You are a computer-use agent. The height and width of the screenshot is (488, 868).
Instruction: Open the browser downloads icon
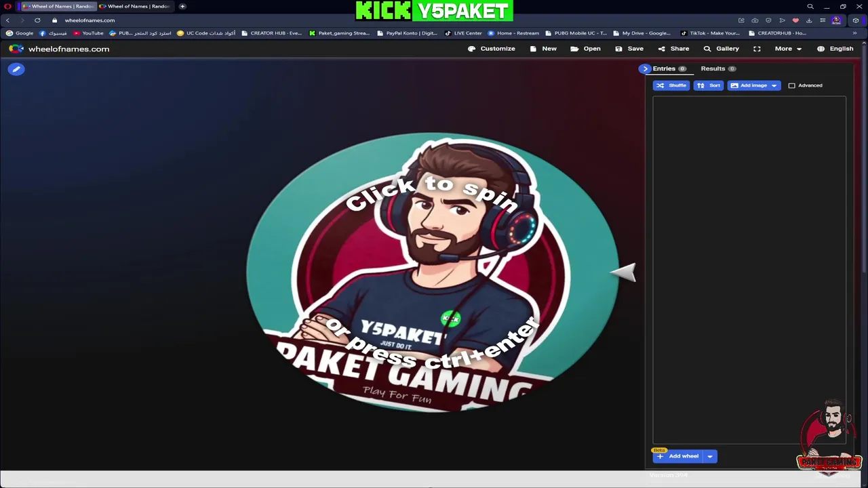tap(809, 20)
